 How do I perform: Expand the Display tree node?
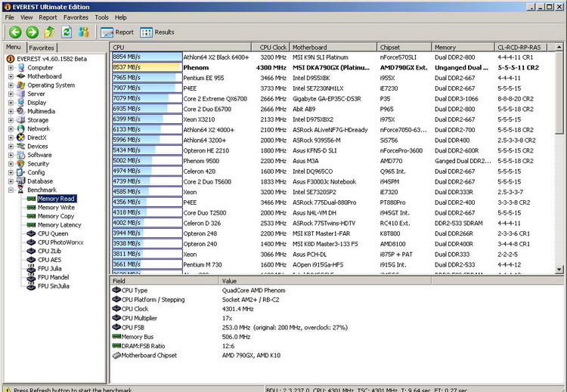11,103
